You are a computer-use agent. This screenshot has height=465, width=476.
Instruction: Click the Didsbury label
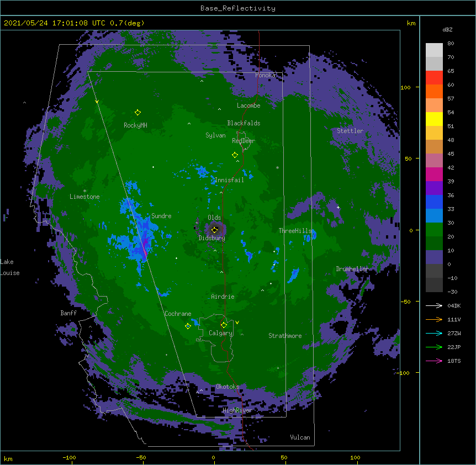[212, 238]
